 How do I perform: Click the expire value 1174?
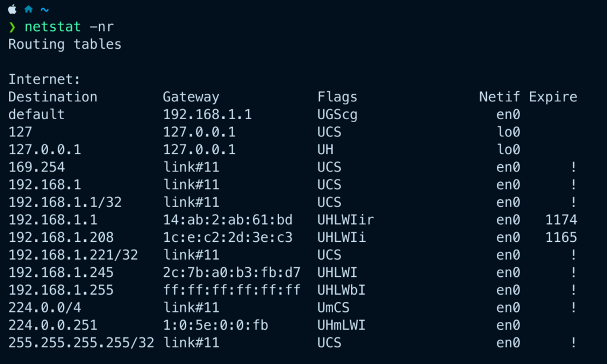pos(561,219)
